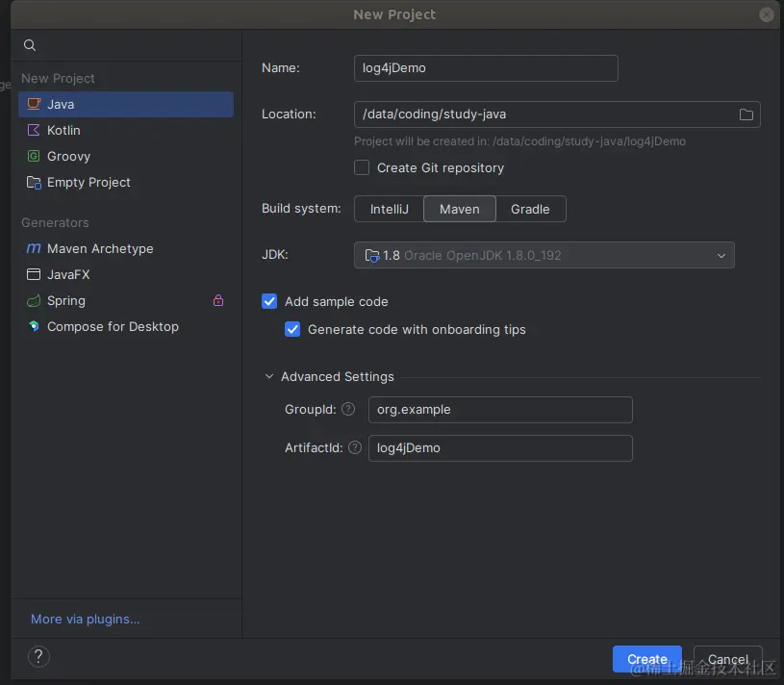
Task: Click the Spring lock icon
Action: (218, 300)
